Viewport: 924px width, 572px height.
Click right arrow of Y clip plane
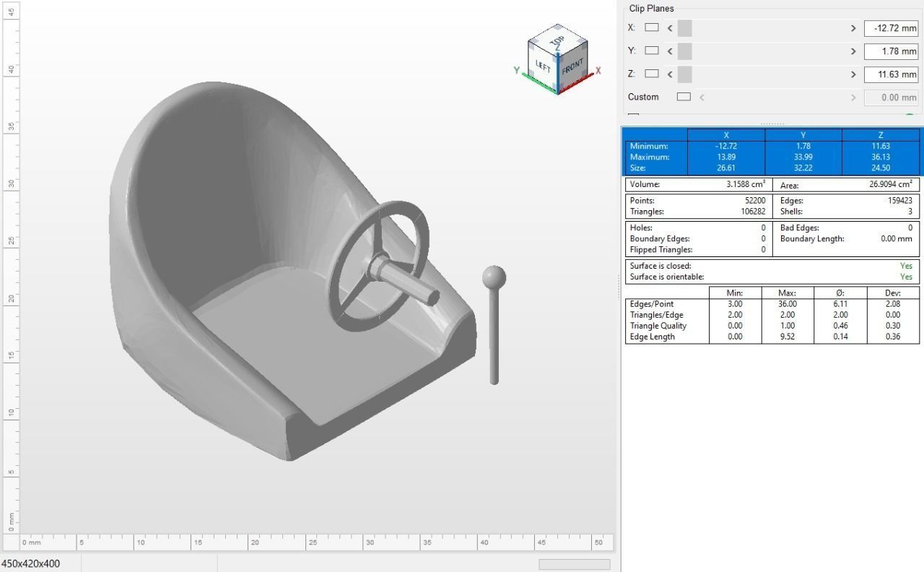tap(853, 51)
